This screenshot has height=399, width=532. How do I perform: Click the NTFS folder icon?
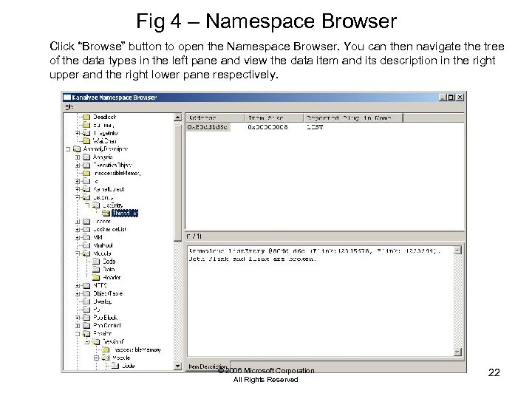pos(86,285)
